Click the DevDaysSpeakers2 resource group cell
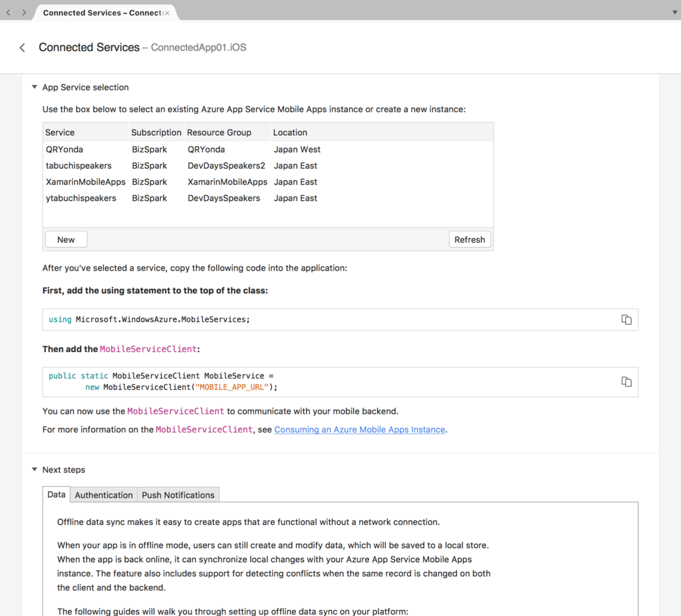The width and height of the screenshot is (681, 616). click(226, 166)
